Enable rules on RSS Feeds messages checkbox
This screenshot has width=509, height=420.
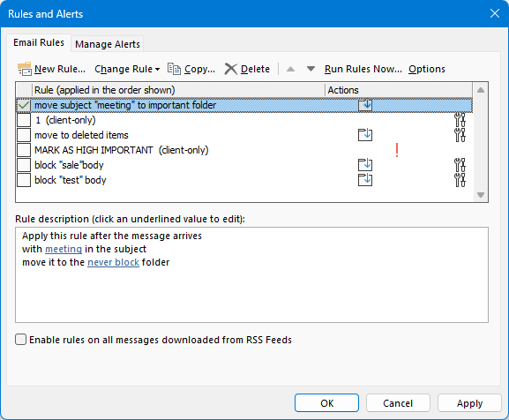[21, 340]
